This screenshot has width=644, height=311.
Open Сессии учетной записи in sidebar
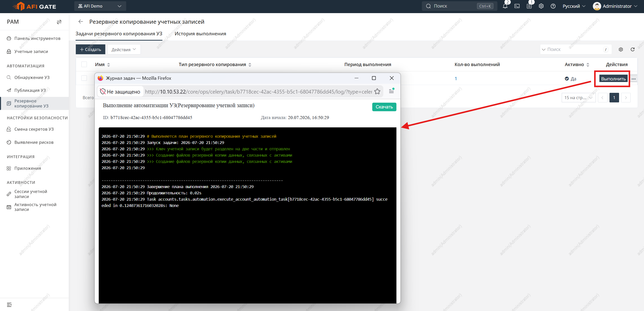35,194
